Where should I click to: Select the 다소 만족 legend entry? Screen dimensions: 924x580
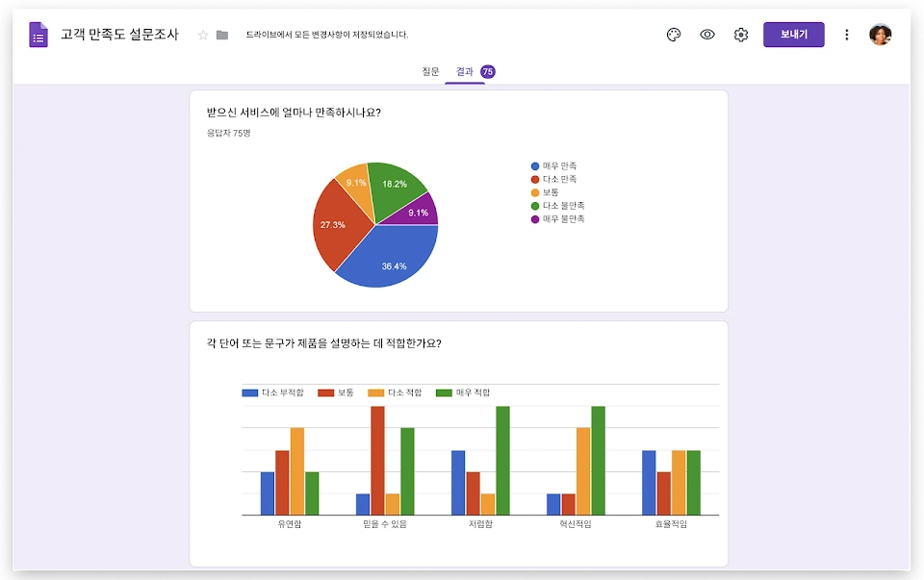pyautogui.click(x=554, y=179)
